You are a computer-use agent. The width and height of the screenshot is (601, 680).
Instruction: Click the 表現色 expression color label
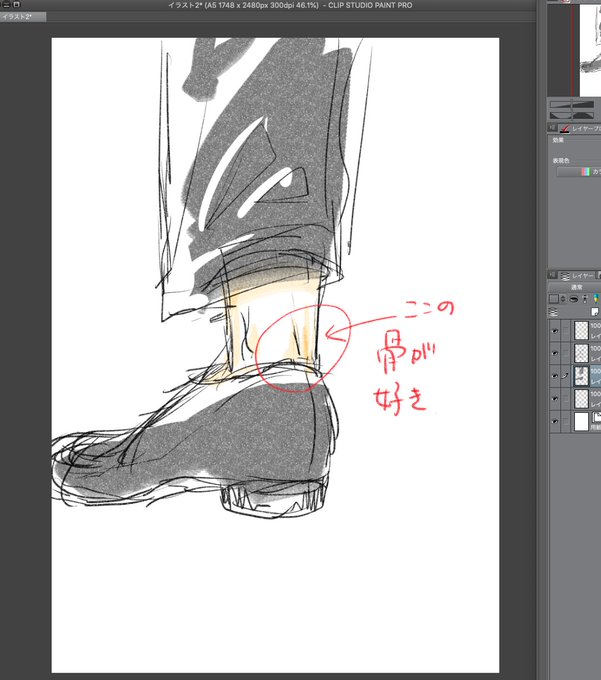(561, 160)
